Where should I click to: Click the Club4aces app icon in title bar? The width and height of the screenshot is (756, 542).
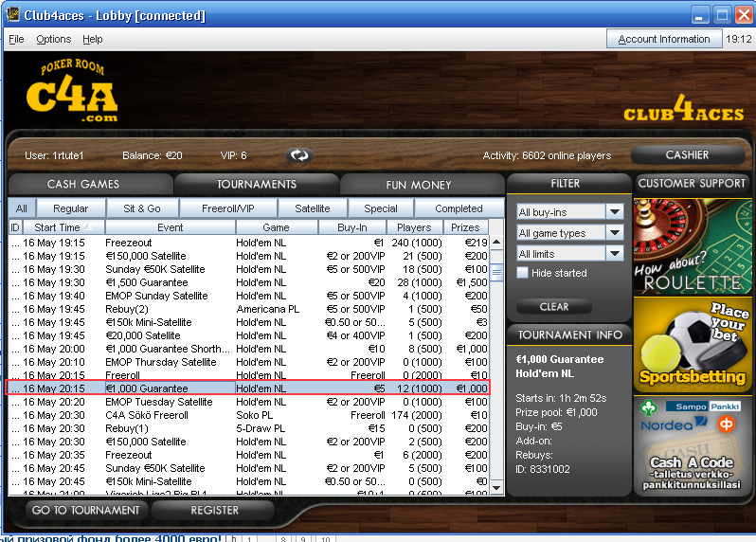[13, 14]
